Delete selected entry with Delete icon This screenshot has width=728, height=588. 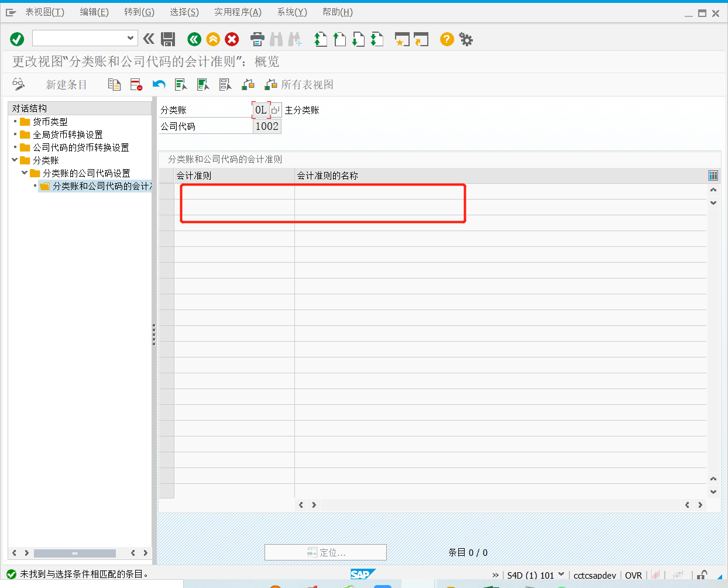coord(135,84)
